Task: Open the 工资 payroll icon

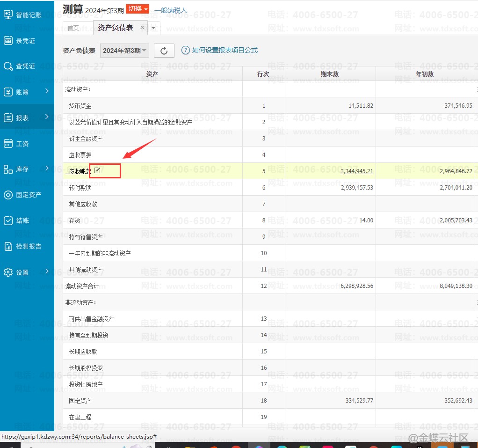Action: coord(8,143)
